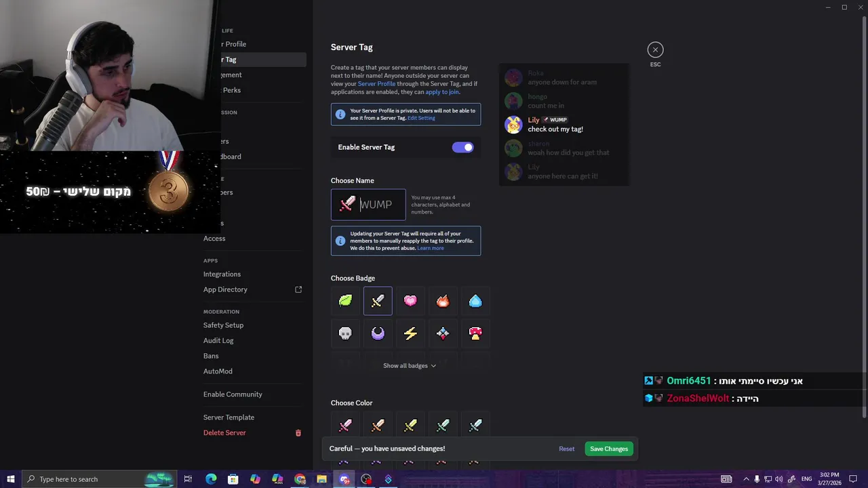Click the ENG language indicator
The height and width of the screenshot is (488, 868).
806,479
